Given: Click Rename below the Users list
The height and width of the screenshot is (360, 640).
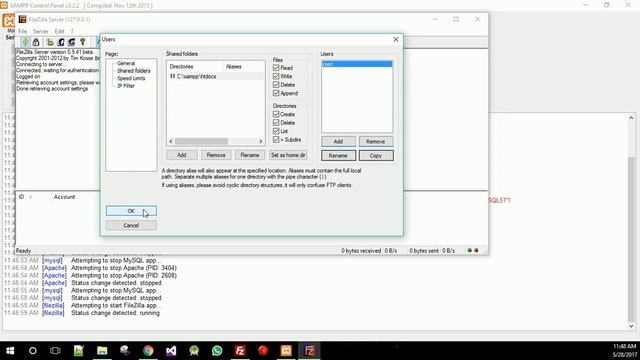Looking at the screenshot, I should click(x=338, y=156).
